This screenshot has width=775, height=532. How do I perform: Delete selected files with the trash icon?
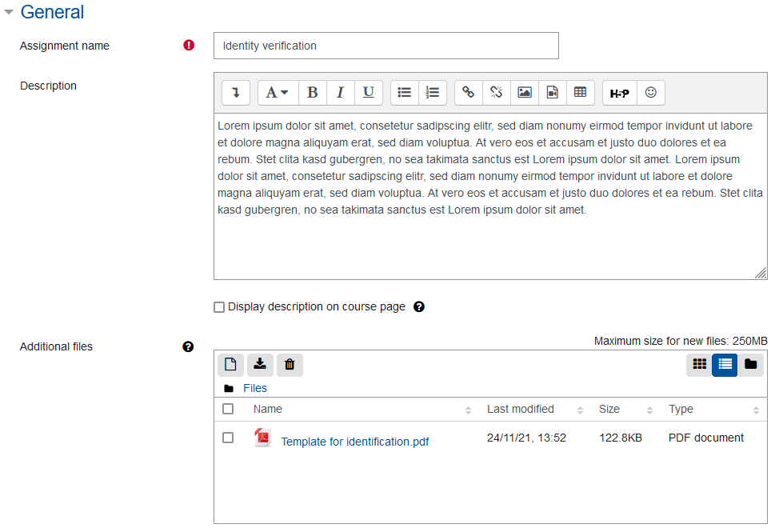tap(290, 364)
